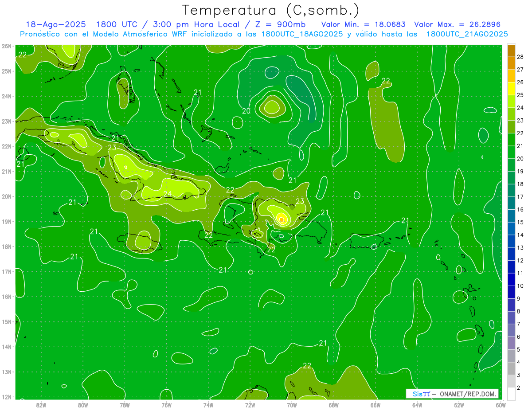Click the legend value "12" on color bar

(520, 260)
